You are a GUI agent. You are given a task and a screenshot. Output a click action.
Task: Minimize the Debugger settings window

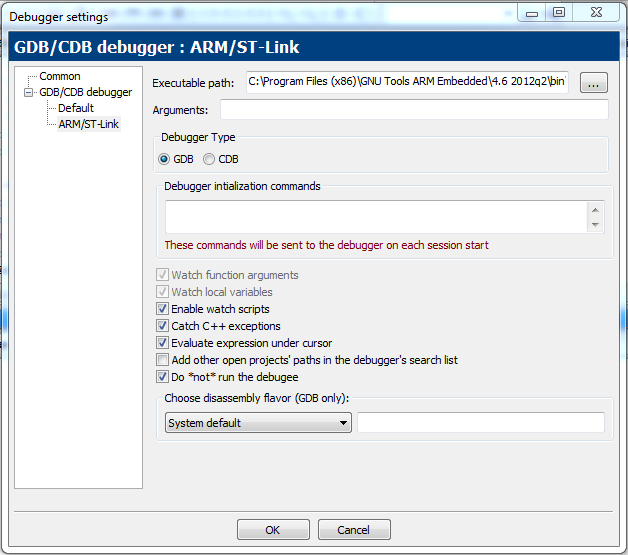click(x=531, y=13)
